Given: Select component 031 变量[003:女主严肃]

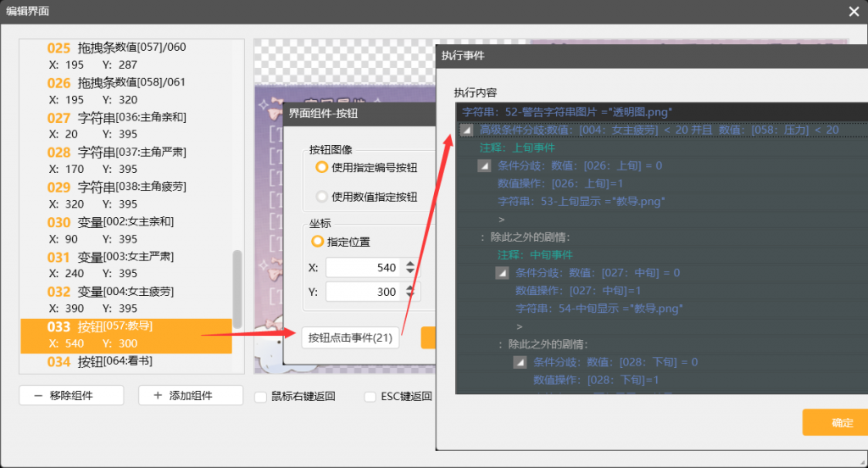Looking at the screenshot, I should click(126, 265).
